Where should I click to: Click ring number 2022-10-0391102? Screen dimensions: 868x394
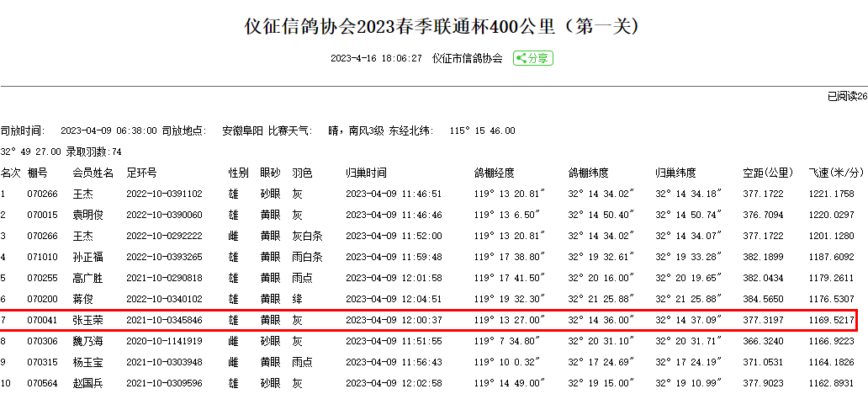click(x=164, y=194)
